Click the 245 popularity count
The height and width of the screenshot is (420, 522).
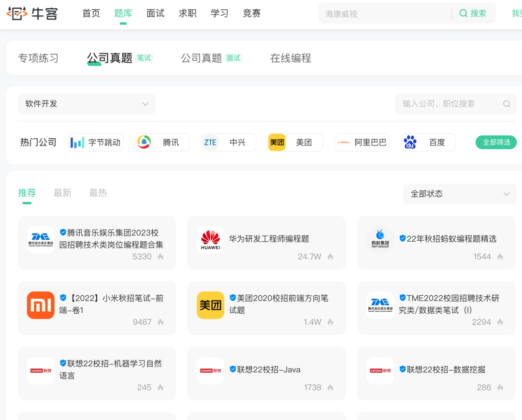(145, 388)
